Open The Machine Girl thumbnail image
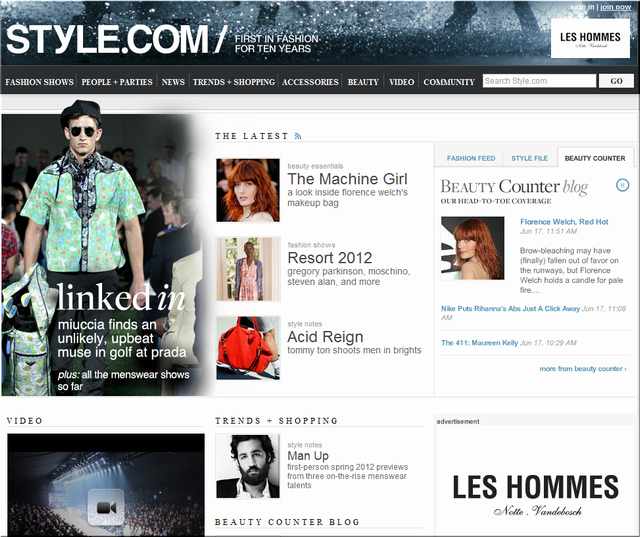 click(248, 190)
